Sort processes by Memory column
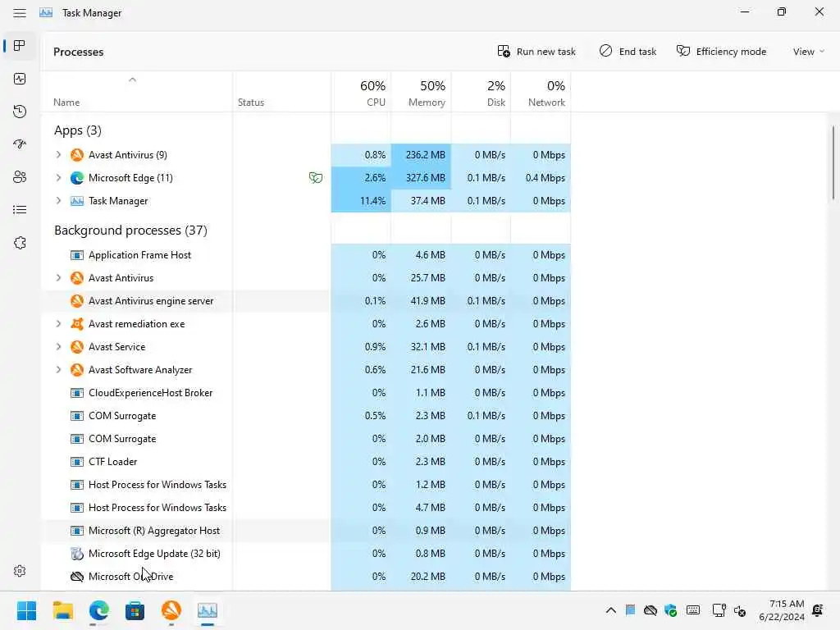Image resolution: width=840 pixels, height=630 pixels. [x=421, y=92]
